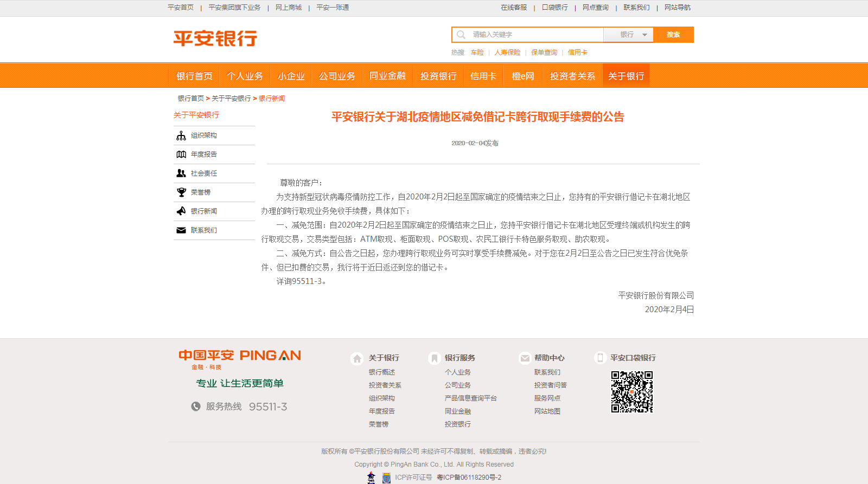This screenshot has height=484, width=868.
Task: Click the footer 同业金融 link
Action: coord(458,411)
